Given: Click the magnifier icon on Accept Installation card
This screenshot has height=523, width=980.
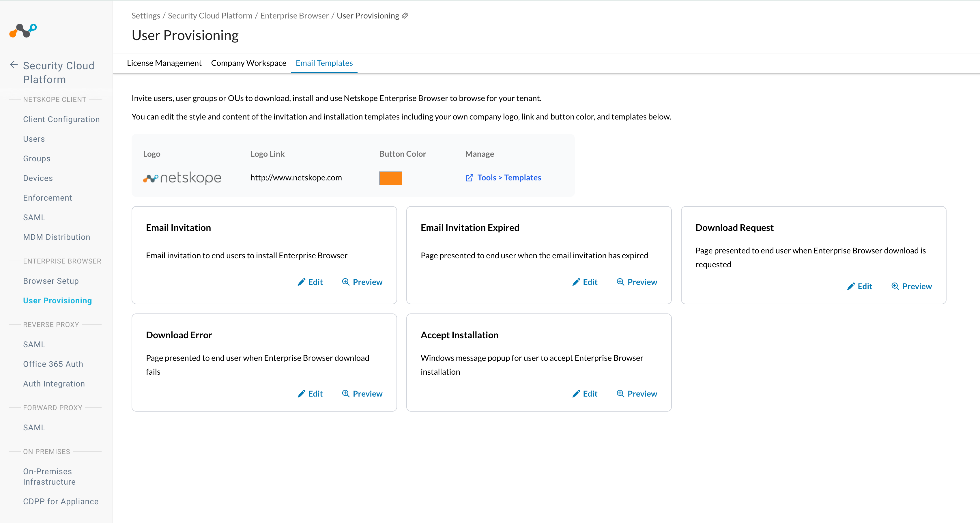Looking at the screenshot, I should pyautogui.click(x=620, y=394).
